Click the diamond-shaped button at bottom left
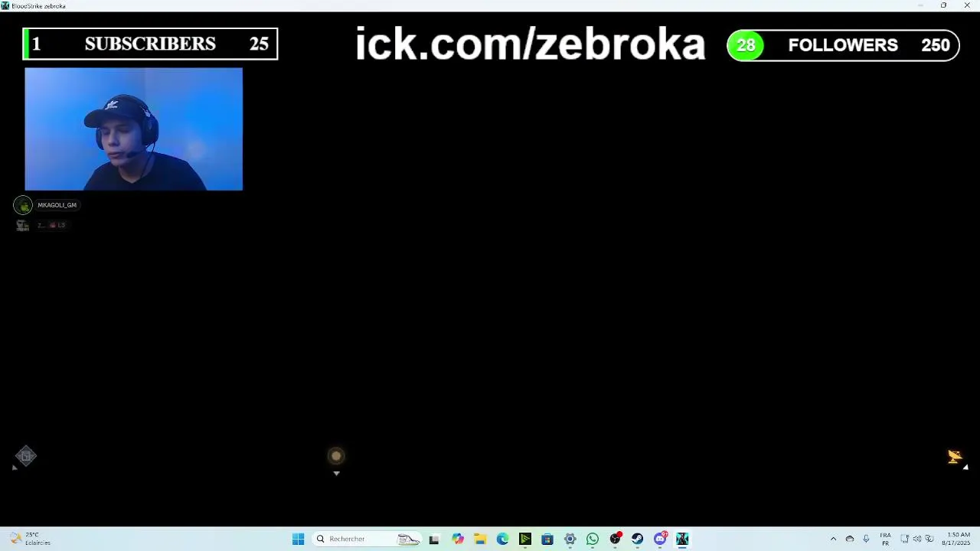Viewport: 980px width, 551px height. point(25,457)
